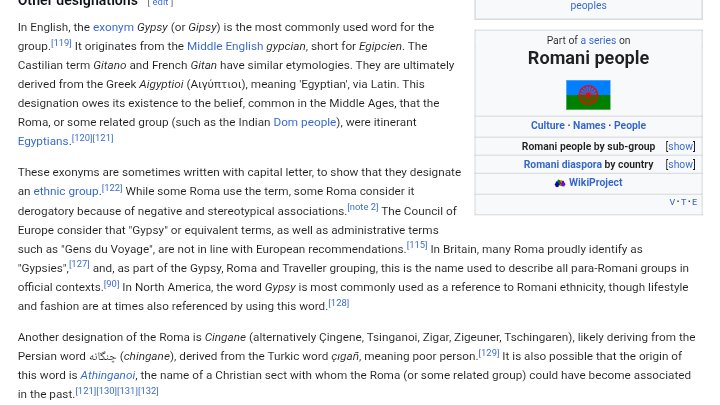The width and height of the screenshot is (720, 405).
Task: Follow the Middle English link
Action: click(x=225, y=46)
